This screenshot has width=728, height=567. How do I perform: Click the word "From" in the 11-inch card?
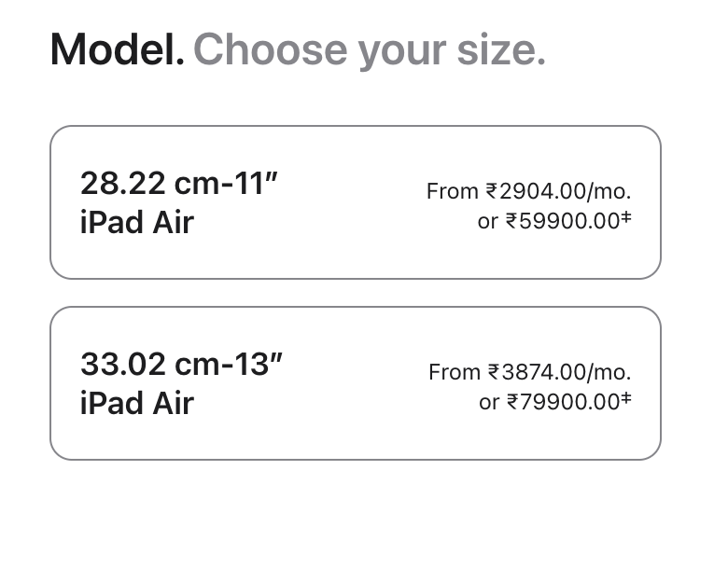tap(453, 191)
